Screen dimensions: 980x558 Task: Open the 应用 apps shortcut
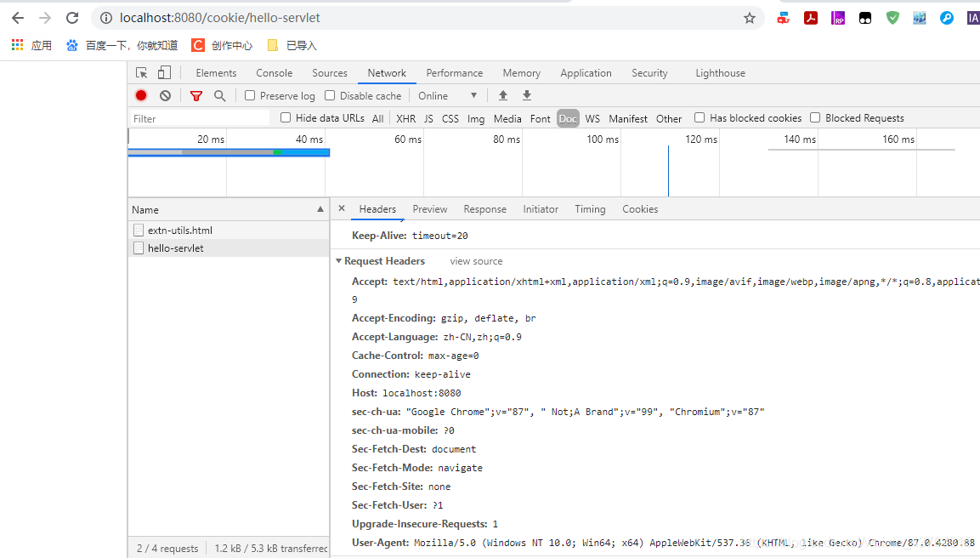[x=32, y=45]
